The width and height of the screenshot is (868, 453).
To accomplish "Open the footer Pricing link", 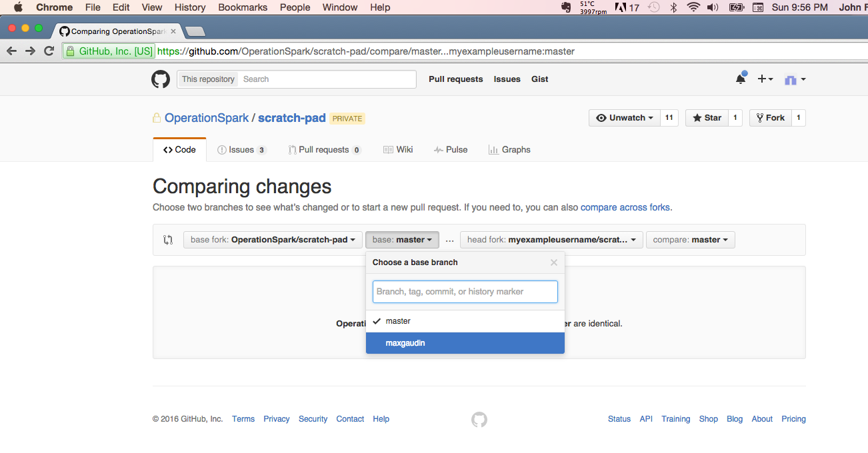I will [x=793, y=419].
